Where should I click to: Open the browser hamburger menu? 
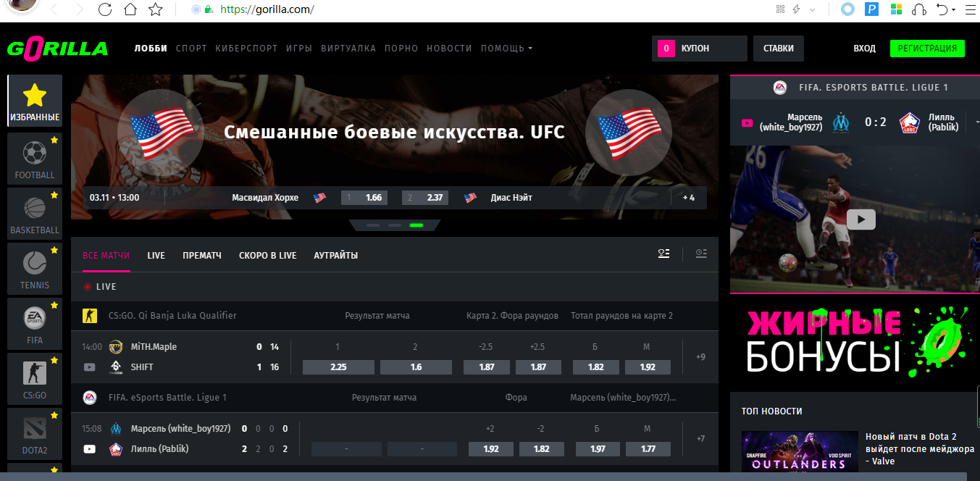pyautogui.click(x=970, y=10)
